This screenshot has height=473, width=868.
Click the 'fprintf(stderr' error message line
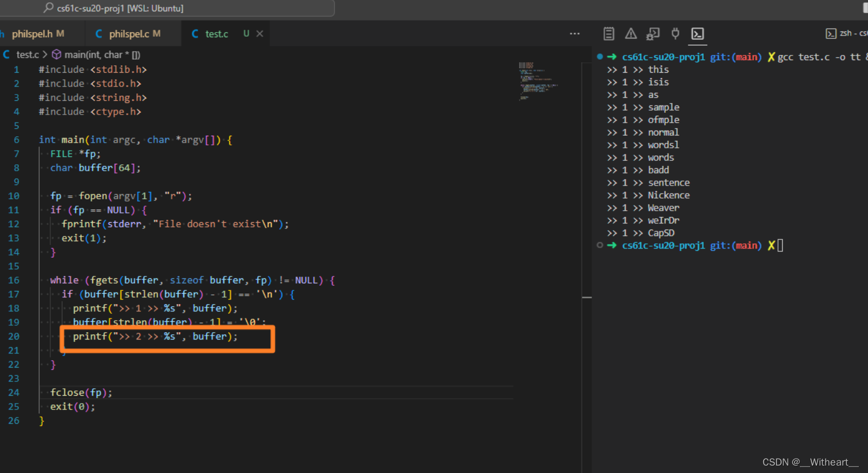(x=175, y=224)
